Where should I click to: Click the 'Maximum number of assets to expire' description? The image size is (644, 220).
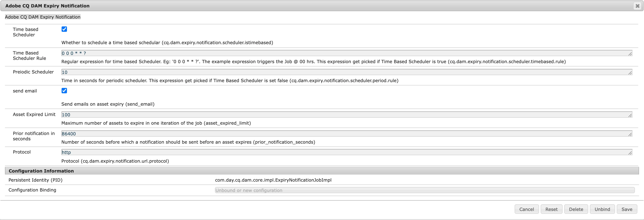[x=156, y=123]
